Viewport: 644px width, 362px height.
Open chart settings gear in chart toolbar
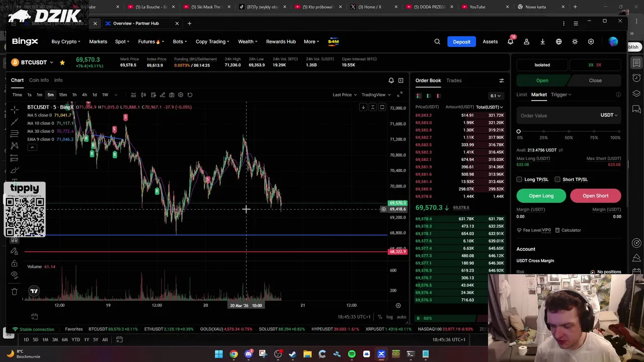pyautogui.click(x=181, y=95)
